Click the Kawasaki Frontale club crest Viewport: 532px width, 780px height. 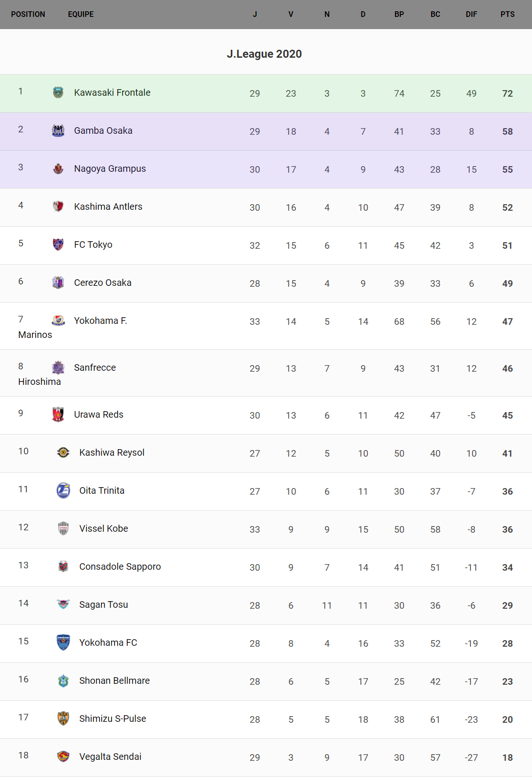point(58,92)
